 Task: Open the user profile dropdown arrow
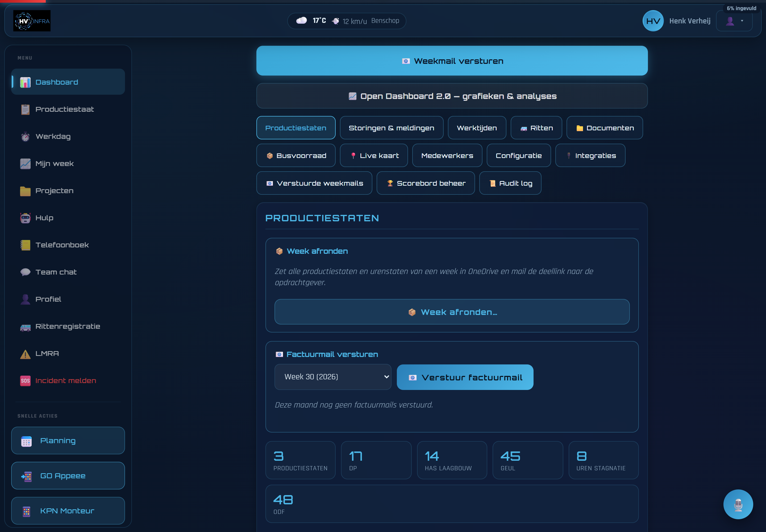point(742,21)
